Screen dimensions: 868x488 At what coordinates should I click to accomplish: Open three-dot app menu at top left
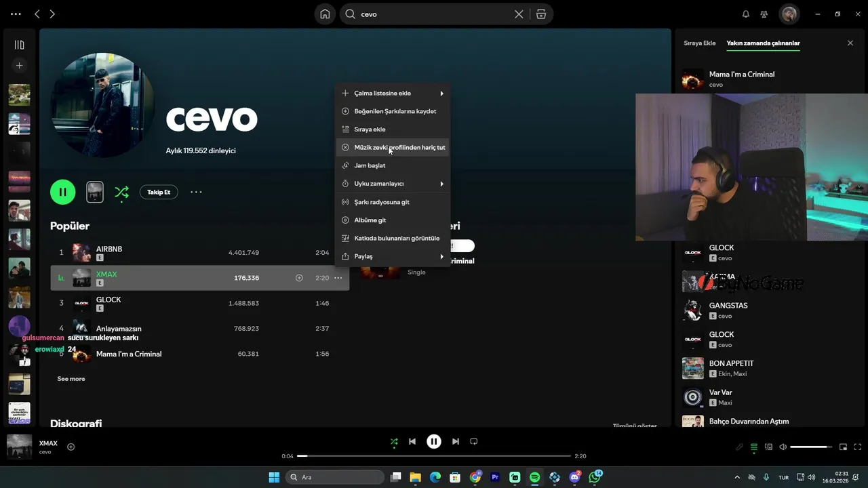pos(16,14)
